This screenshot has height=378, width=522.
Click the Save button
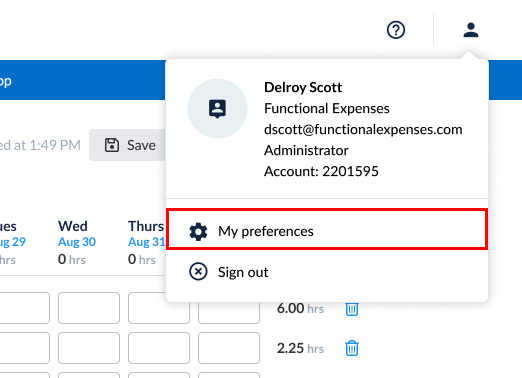click(x=128, y=145)
